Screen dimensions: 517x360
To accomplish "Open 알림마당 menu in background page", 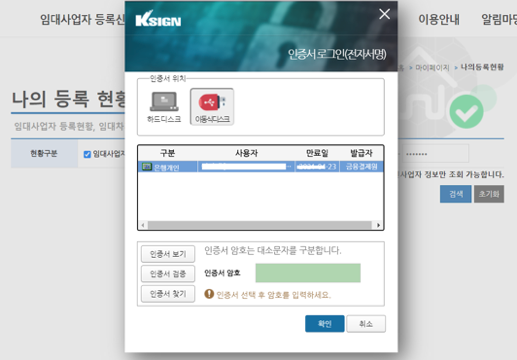I will coord(499,19).
